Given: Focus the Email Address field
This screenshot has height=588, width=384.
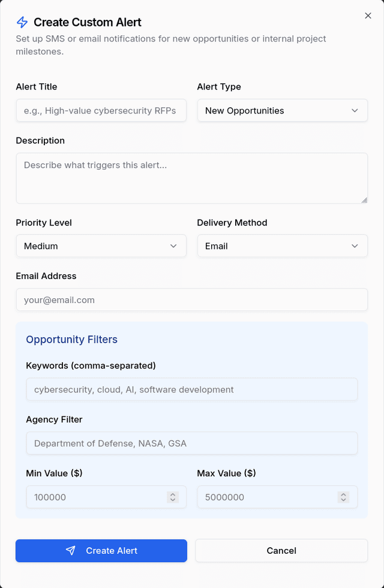Looking at the screenshot, I should (191, 300).
